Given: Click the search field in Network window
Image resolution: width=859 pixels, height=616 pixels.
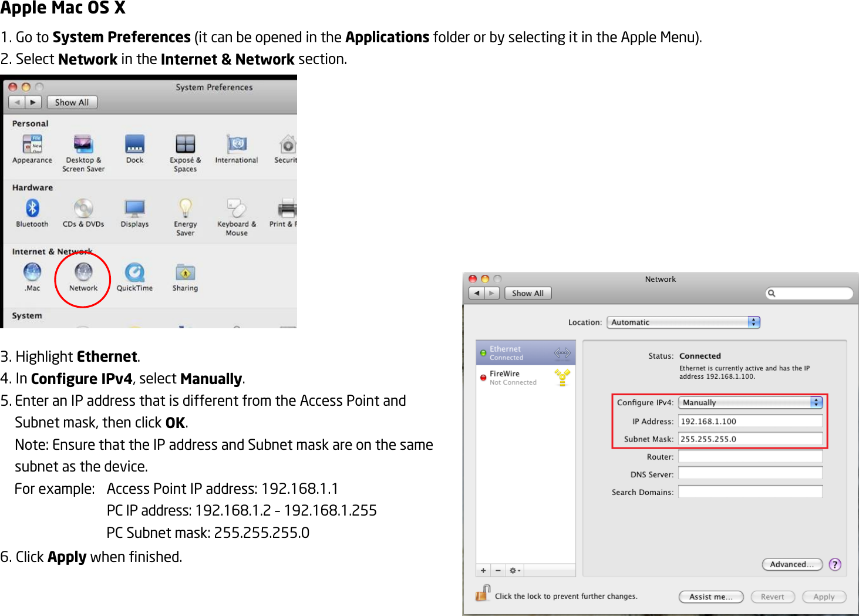Looking at the screenshot, I should [809, 293].
